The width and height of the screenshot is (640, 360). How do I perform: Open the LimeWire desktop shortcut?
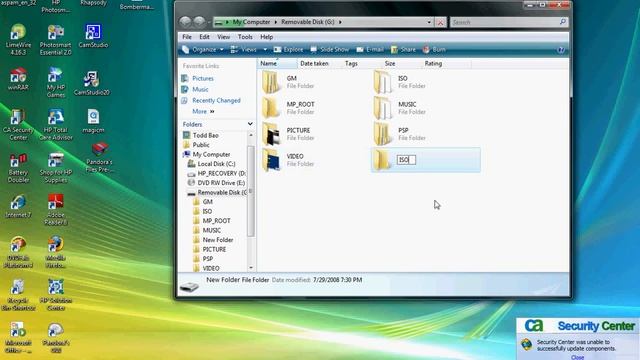pos(18,40)
